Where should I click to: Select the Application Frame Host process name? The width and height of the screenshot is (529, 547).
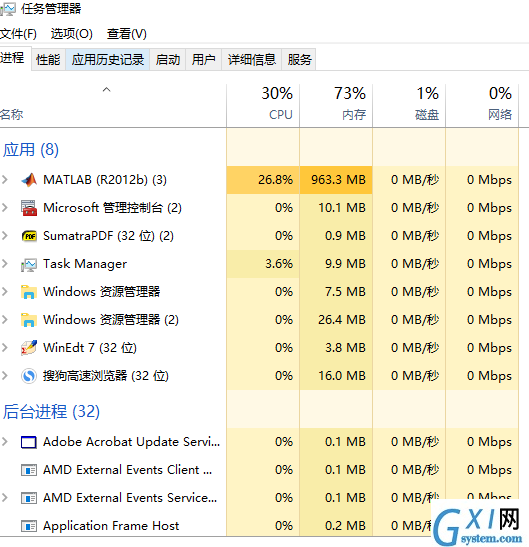pyautogui.click(x=111, y=526)
